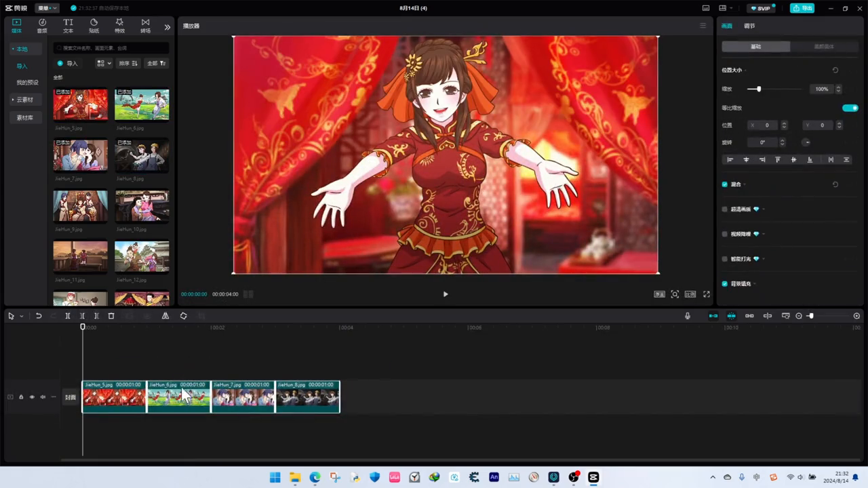Click the 100% scale stepper arrows
The image size is (868, 488).
839,89
